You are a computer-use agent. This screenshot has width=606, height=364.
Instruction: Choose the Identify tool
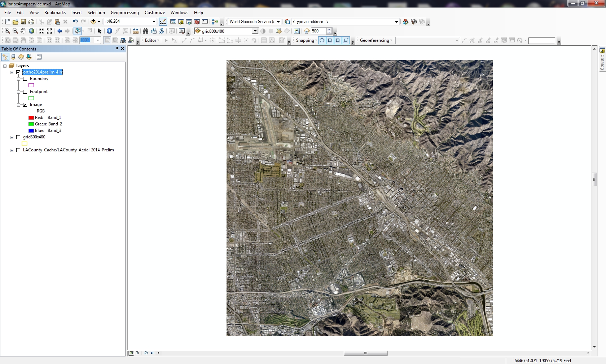click(109, 31)
